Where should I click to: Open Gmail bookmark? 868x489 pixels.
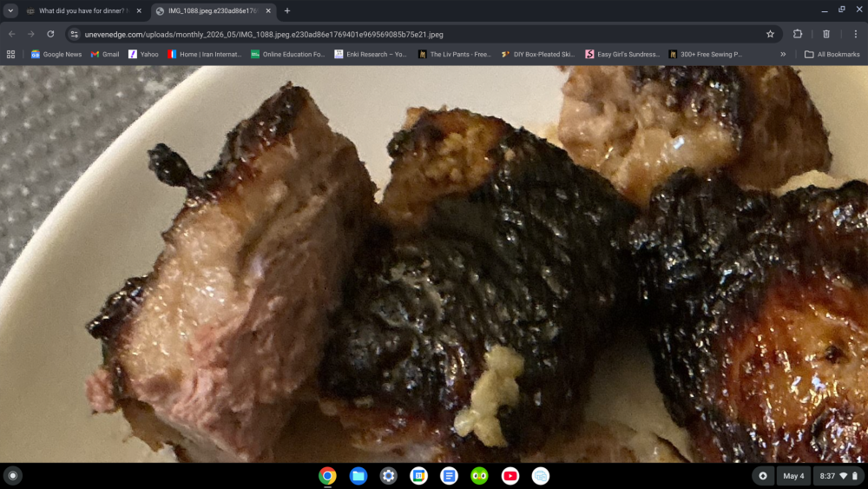105,54
